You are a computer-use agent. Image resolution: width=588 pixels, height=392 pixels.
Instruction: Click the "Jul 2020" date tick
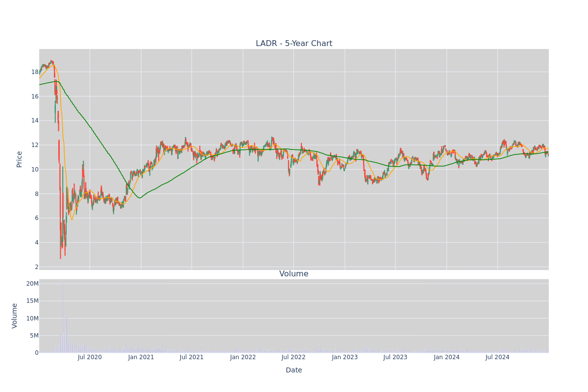90,357
